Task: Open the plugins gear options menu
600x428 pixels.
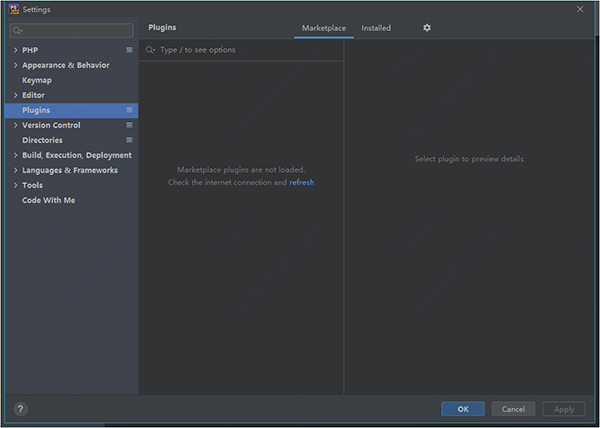Action: tap(427, 28)
